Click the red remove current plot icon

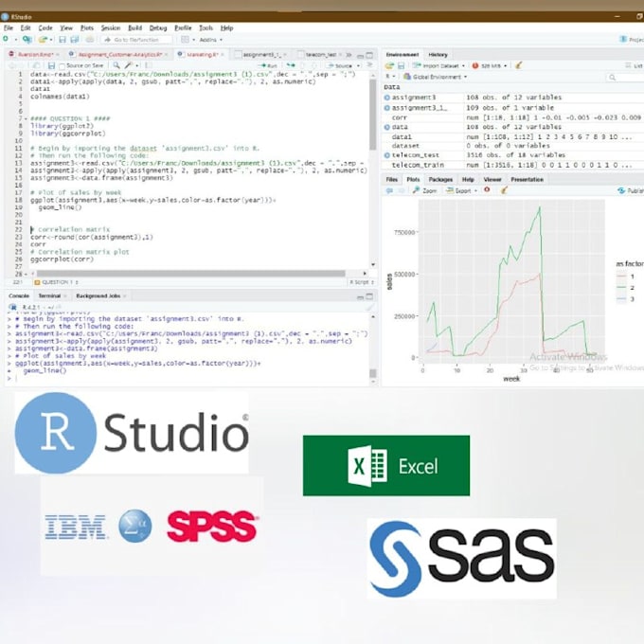tap(487, 190)
